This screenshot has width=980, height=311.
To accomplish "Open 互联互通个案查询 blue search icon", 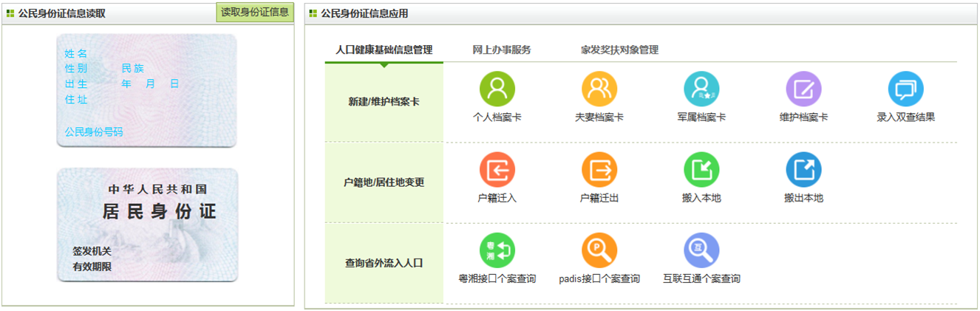I will coord(701,251).
